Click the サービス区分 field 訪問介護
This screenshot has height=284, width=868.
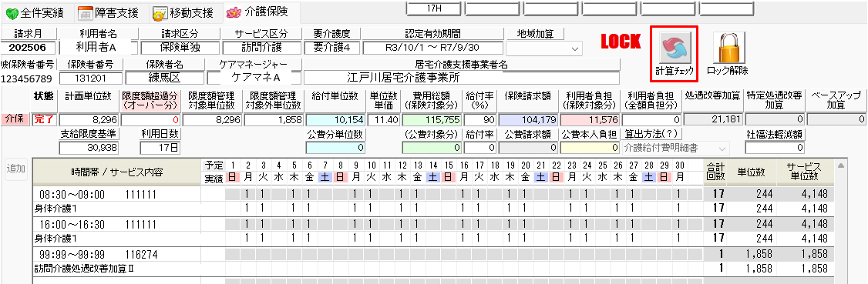coord(261,48)
